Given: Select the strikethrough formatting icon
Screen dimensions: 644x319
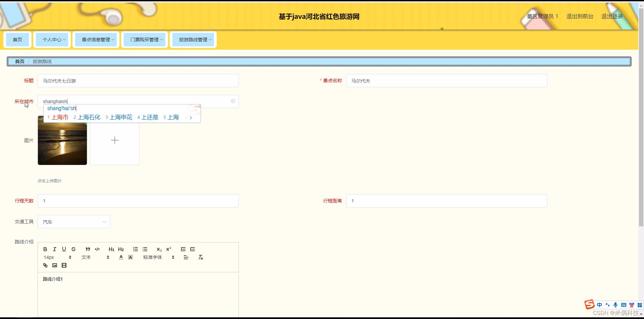Looking at the screenshot, I should point(73,249).
